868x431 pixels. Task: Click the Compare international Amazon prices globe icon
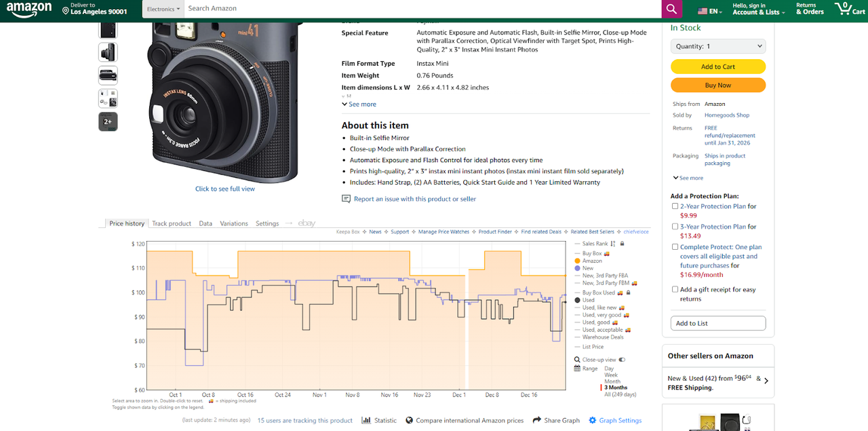point(409,420)
